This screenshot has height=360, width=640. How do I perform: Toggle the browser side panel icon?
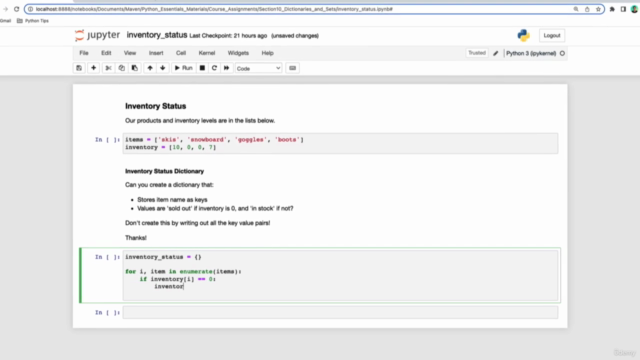click(x=623, y=9)
